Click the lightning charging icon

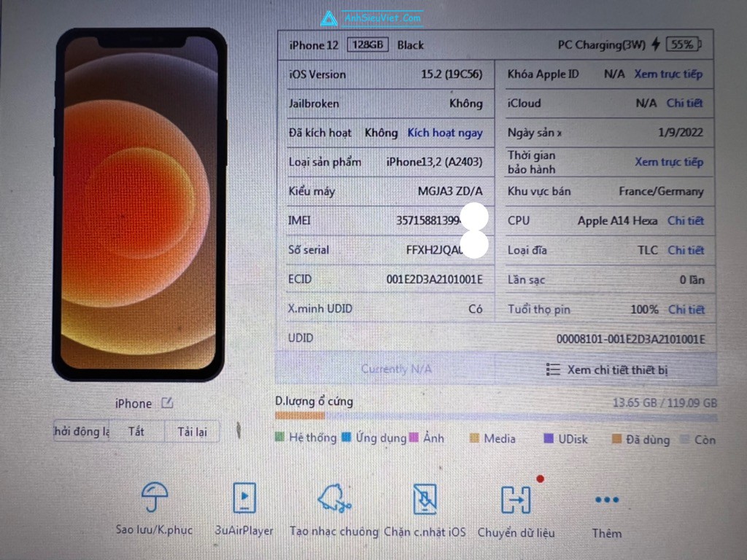point(656,44)
